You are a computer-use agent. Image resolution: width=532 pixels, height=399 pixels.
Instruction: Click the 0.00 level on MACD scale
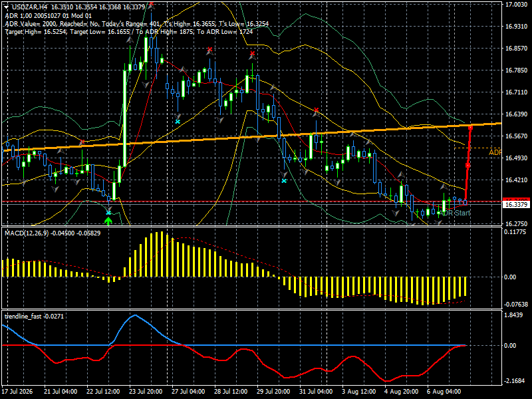(510, 277)
